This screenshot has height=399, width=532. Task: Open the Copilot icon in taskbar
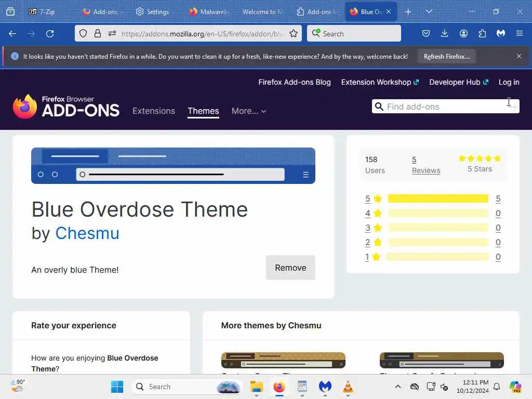pos(515,387)
